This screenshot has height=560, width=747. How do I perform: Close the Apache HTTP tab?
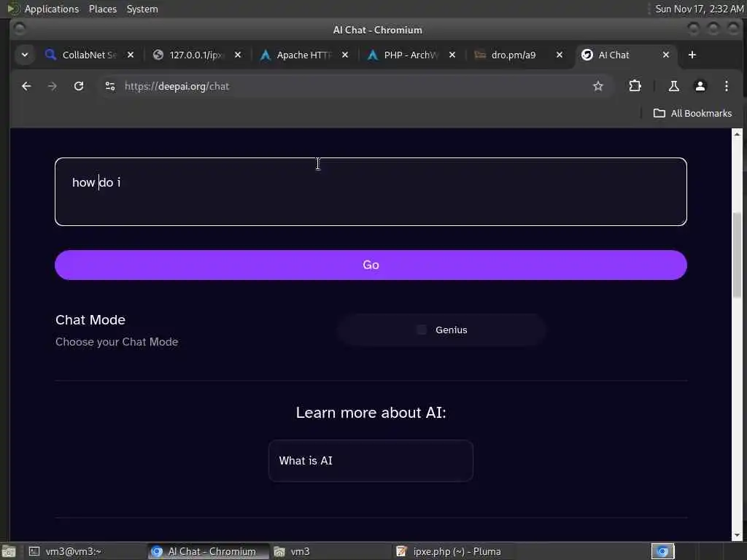[345, 55]
